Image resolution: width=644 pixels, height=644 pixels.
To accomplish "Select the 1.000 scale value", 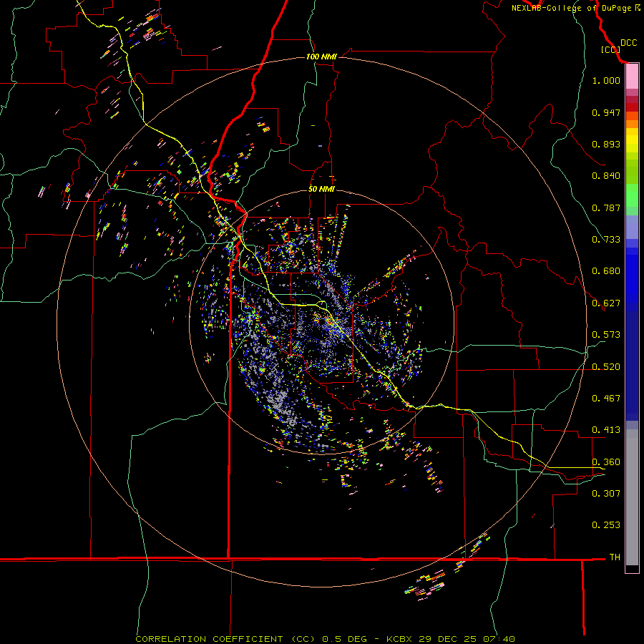I will pyautogui.click(x=606, y=80).
